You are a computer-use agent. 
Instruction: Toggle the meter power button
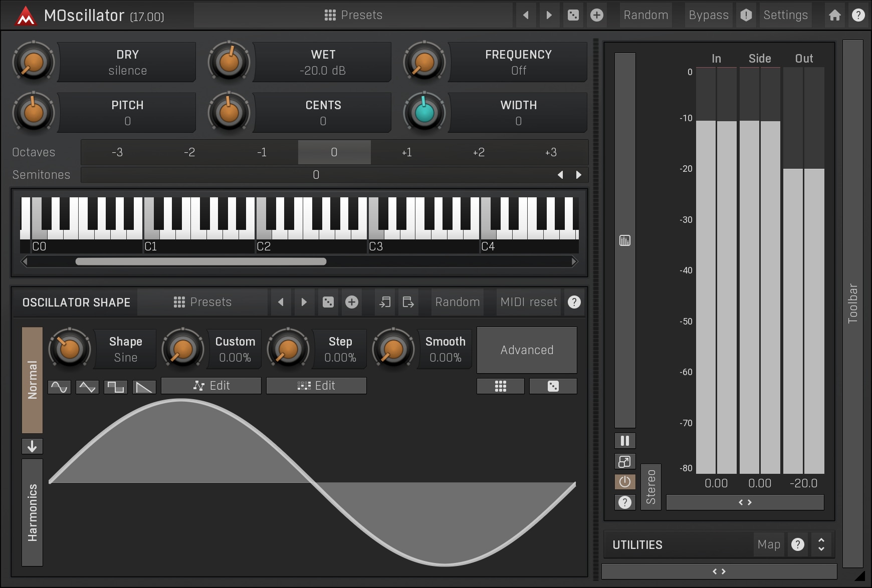(625, 482)
